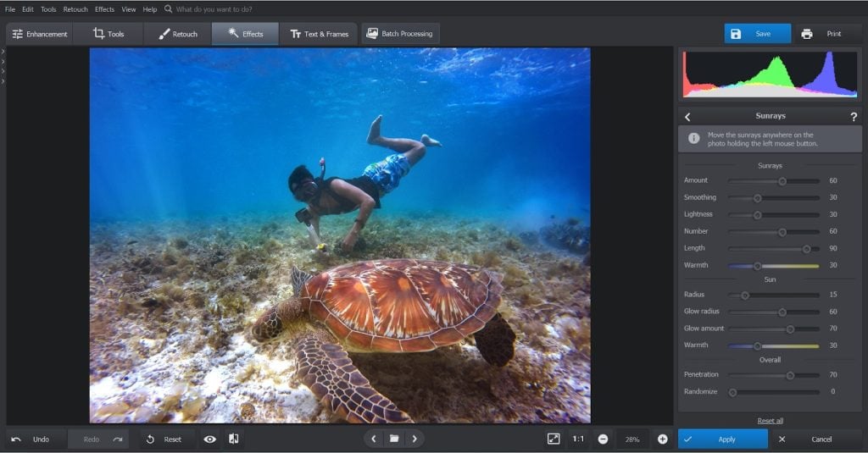Open the Retouch menu in menu bar

coord(75,9)
